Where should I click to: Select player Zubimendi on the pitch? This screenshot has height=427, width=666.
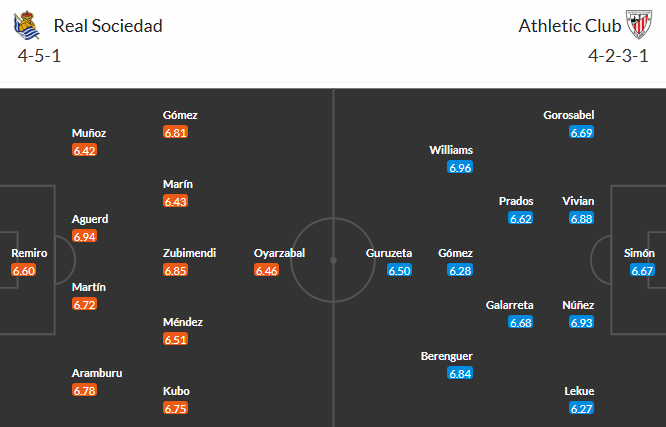click(189, 253)
